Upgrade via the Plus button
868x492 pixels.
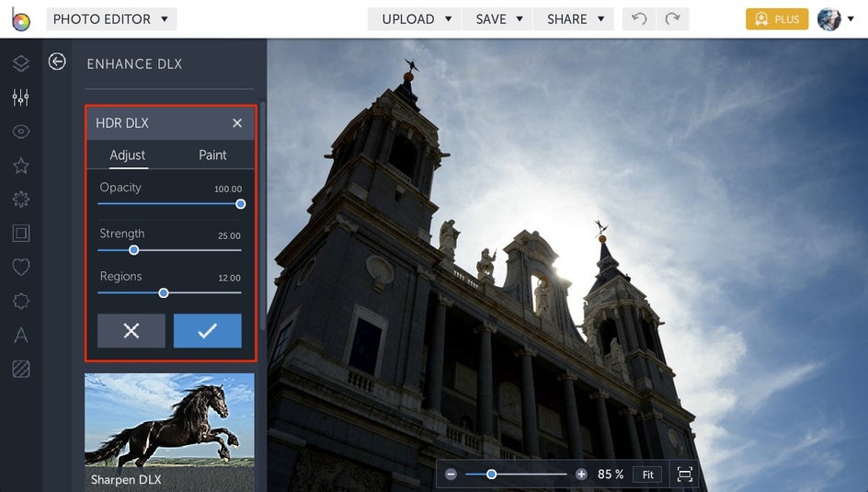[x=777, y=18]
